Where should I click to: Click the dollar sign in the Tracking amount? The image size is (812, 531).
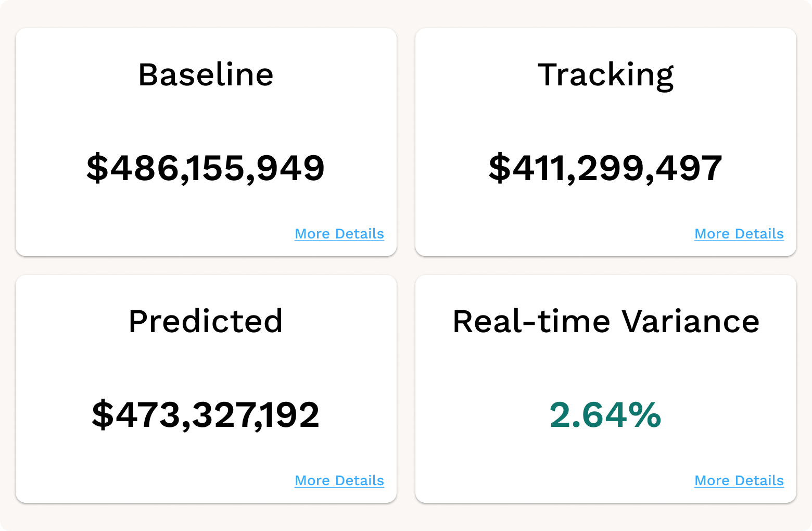[x=500, y=168]
